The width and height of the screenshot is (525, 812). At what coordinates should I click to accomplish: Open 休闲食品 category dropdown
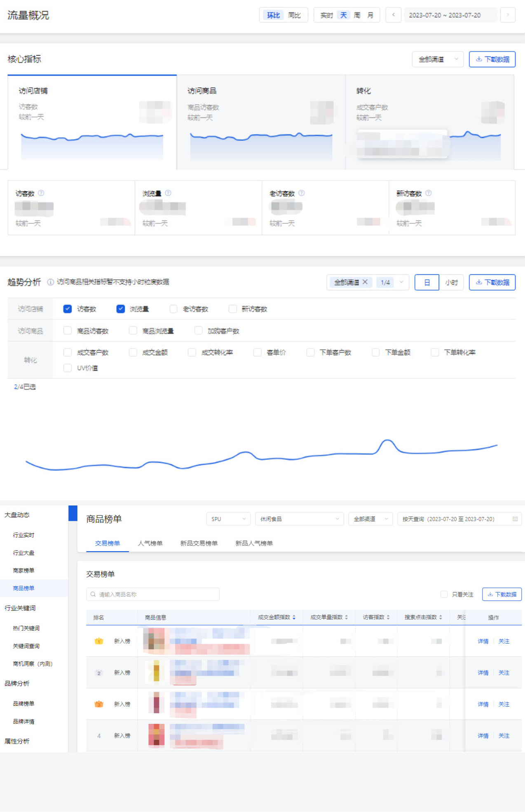point(300,519)
